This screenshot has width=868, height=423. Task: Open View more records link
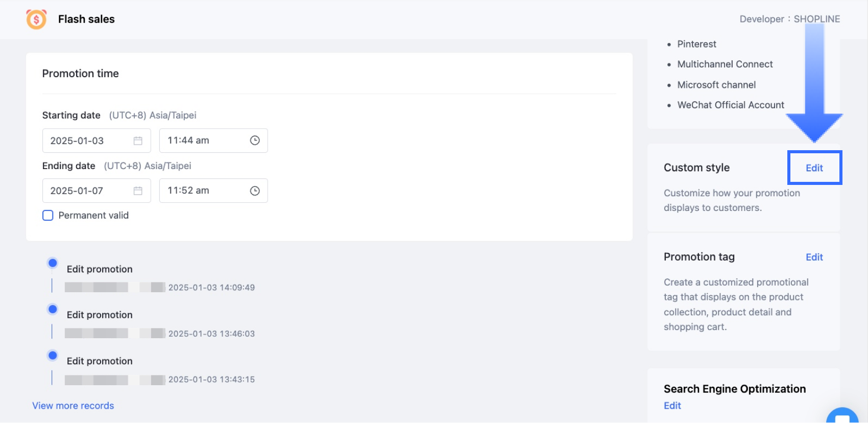(73, 406)
